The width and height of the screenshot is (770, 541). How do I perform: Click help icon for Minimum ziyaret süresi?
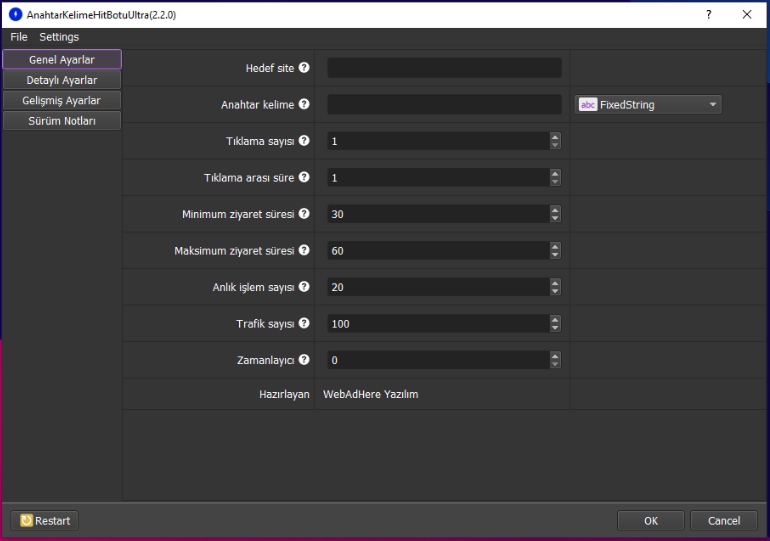304,214
